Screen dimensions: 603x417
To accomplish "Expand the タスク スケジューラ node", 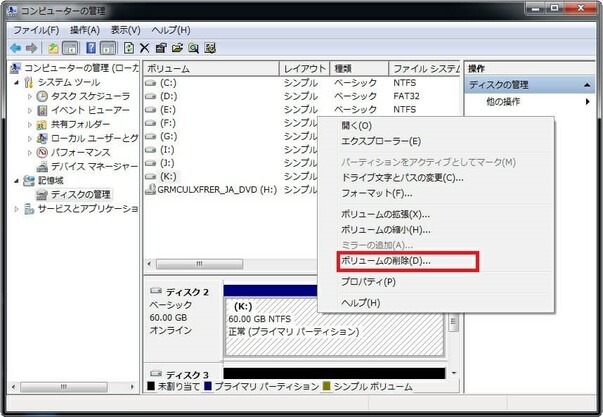I will tap(30, 97).
